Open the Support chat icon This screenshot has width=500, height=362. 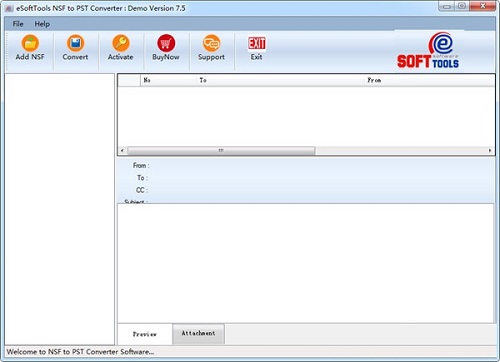(211, 43)
